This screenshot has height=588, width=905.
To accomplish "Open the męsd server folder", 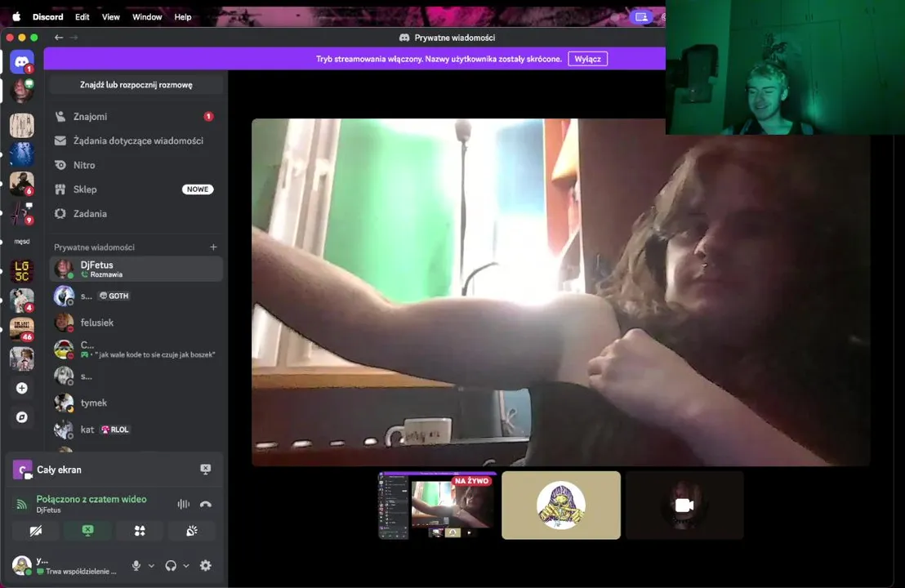I will click(22, 241).
